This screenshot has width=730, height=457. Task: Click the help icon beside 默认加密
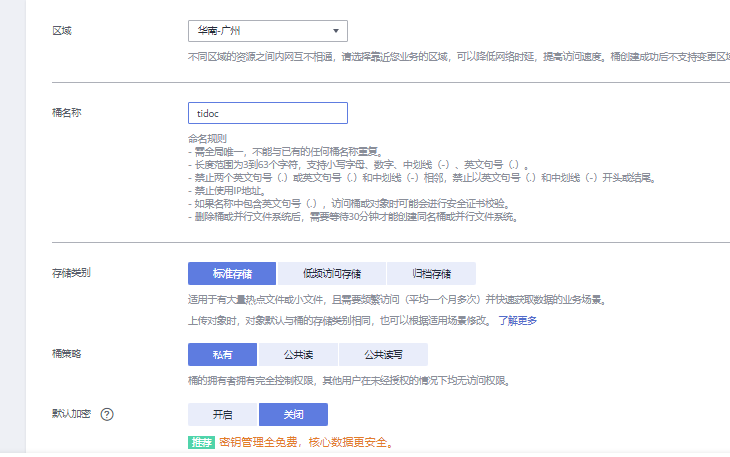coord(106,414)
